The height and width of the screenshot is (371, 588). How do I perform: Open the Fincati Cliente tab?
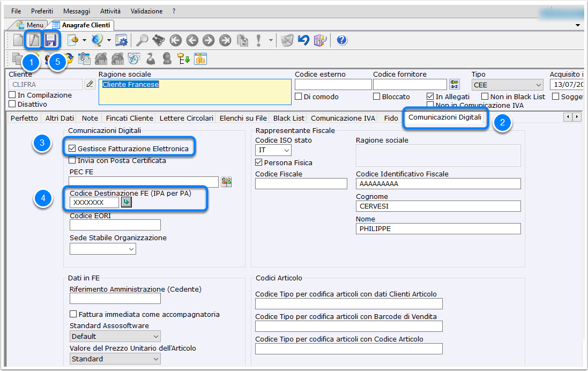coord(129,118)
